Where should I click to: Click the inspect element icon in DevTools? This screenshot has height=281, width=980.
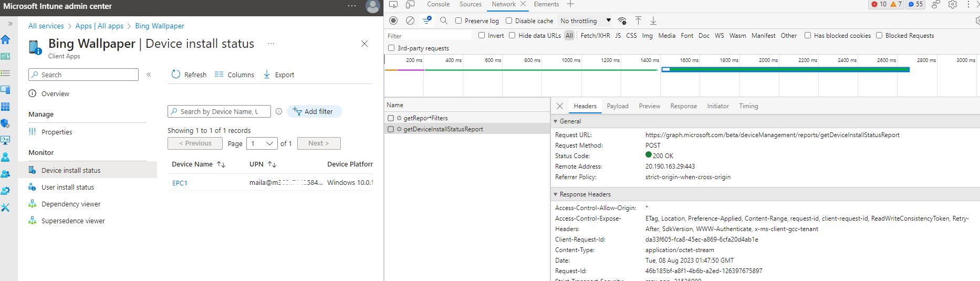pyautogui.click(x=393, y=4)
